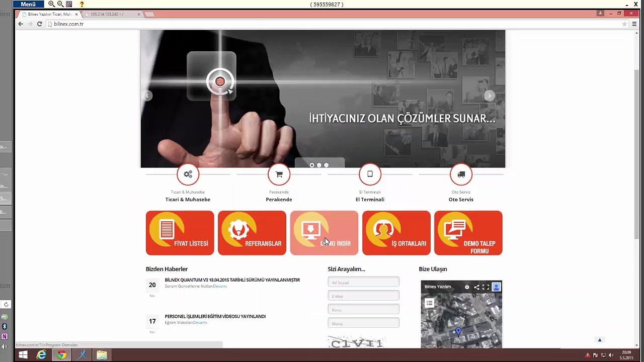Read more on Eğitim Videoları Devamı link

pyautogui.click(x=200, y=322)
